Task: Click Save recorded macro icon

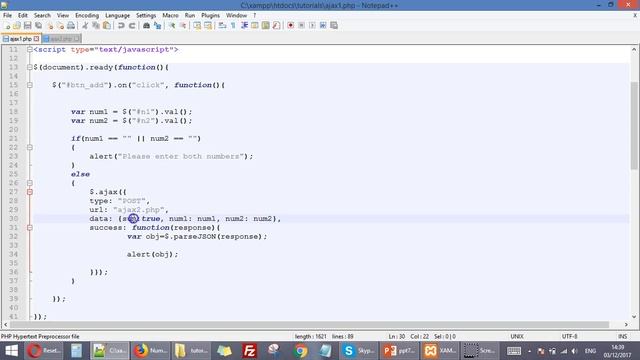Action: point(334,26)
